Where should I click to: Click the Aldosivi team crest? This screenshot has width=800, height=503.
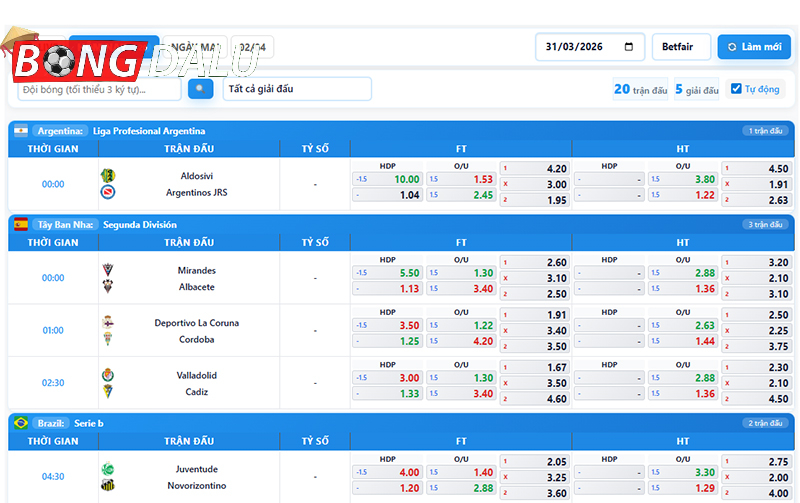coord(108,176)
